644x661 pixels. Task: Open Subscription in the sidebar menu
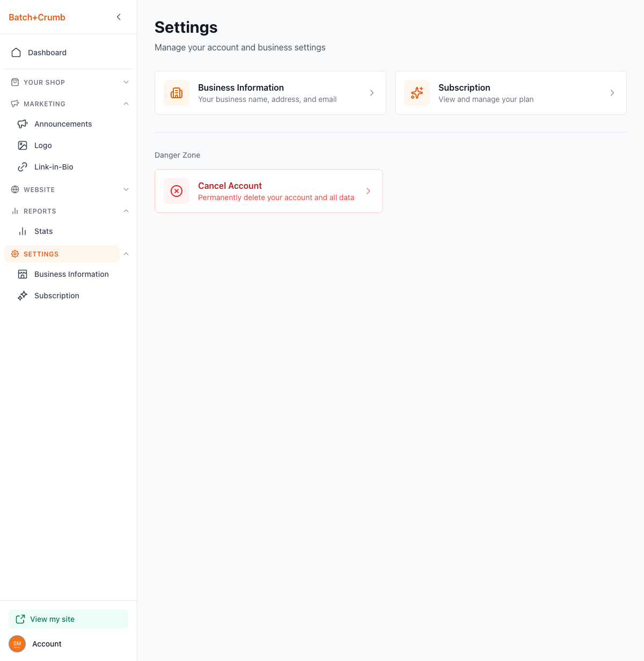(56, 296)
